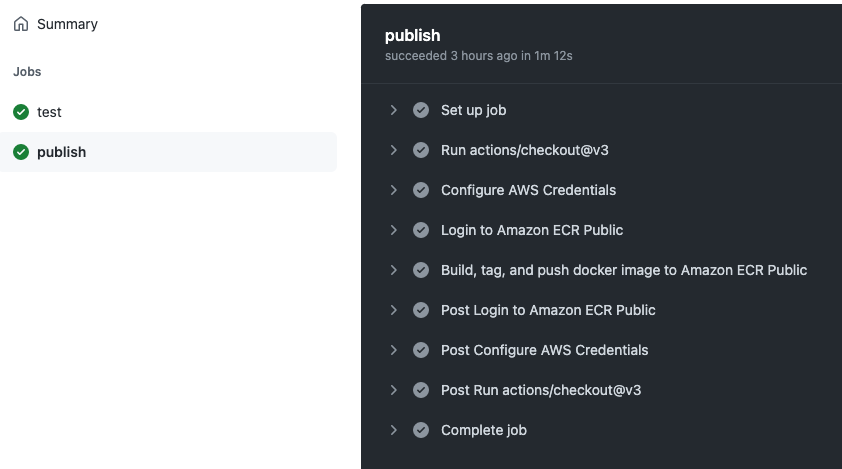The width and height of the screenshot is (842, 469).
Task: Click status icon for Build, tag, and push step
Action: pyautogui.click(x=421, y=270)
